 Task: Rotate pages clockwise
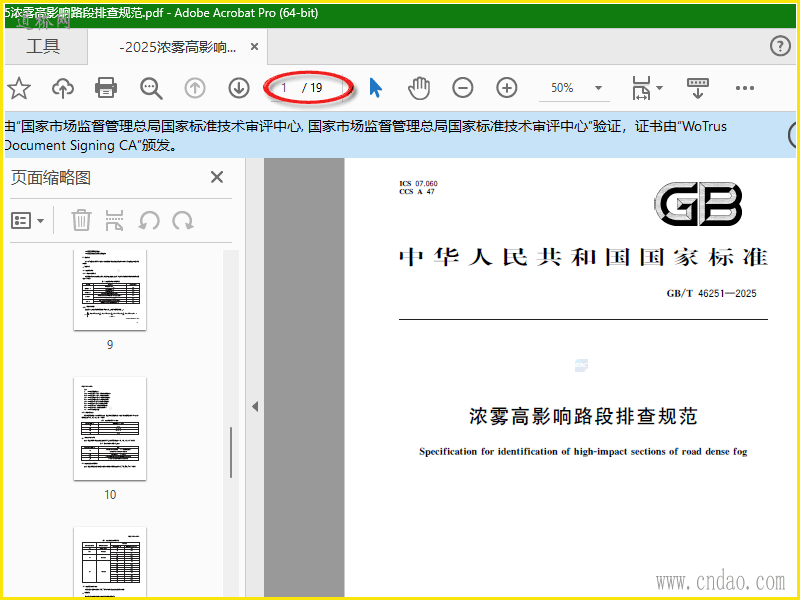pos(183,221)
